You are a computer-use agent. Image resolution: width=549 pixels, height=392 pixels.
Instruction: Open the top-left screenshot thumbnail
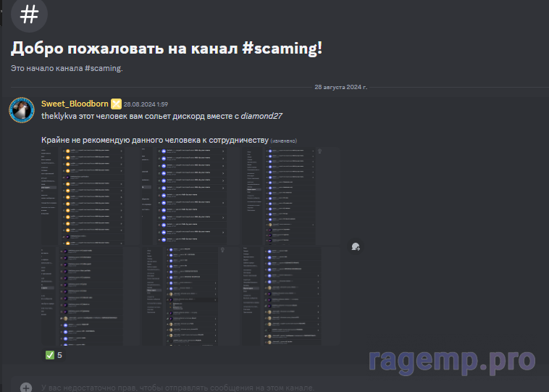(81, 196)
